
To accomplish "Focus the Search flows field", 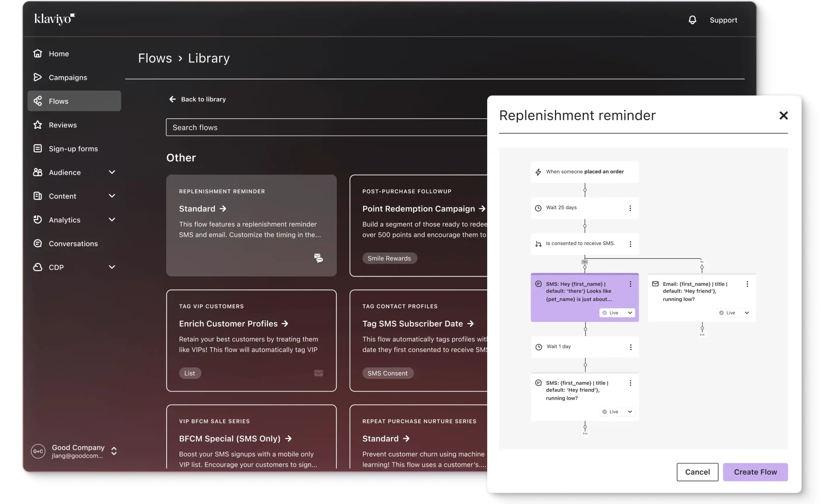I will [327, 127].
